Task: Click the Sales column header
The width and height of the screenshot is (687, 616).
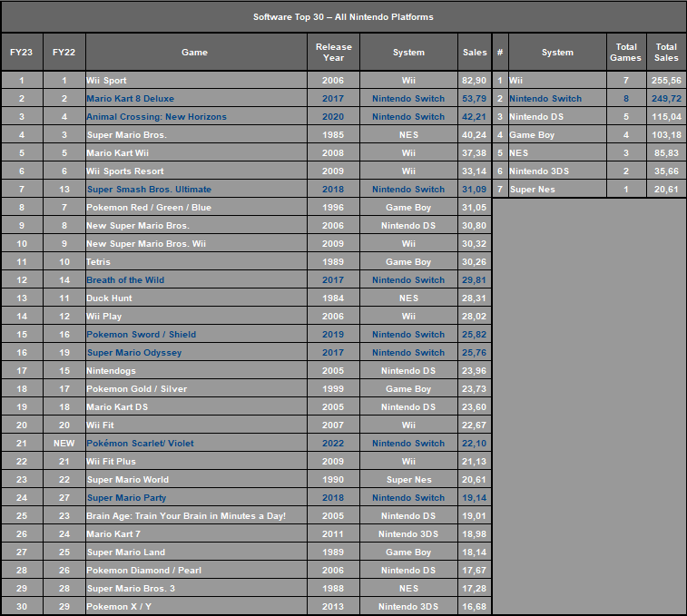Action: tap(475, 52)
